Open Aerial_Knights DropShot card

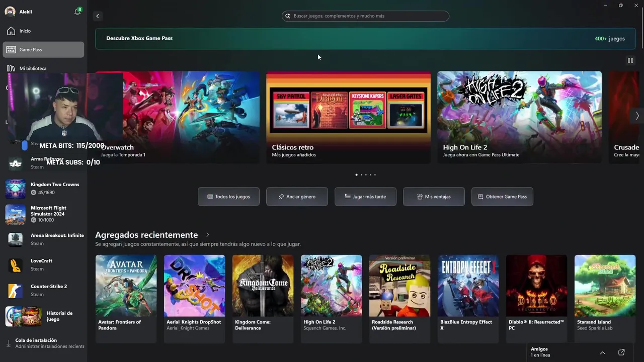pyautogui.click(x=194, y=299)
